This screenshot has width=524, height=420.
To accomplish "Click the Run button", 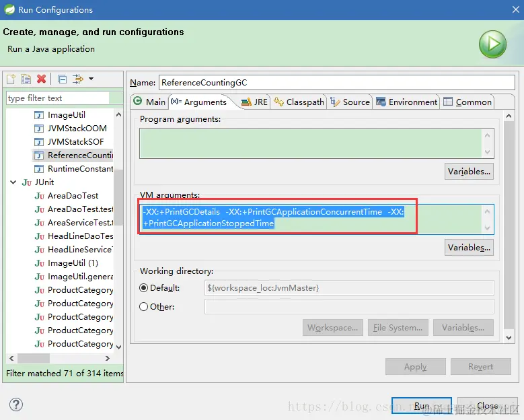I will click(421, 406).
